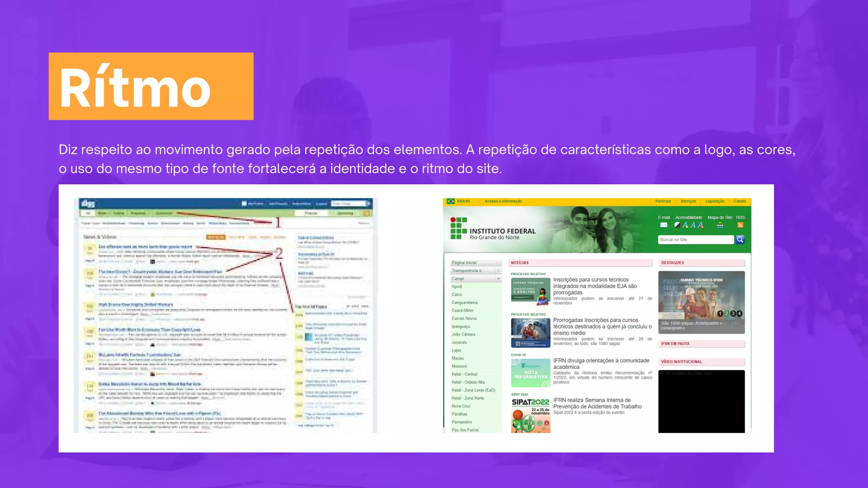Select the Natal - Central campus link
The height and width of the screenshot is (488, 868).
click(464, 374)
